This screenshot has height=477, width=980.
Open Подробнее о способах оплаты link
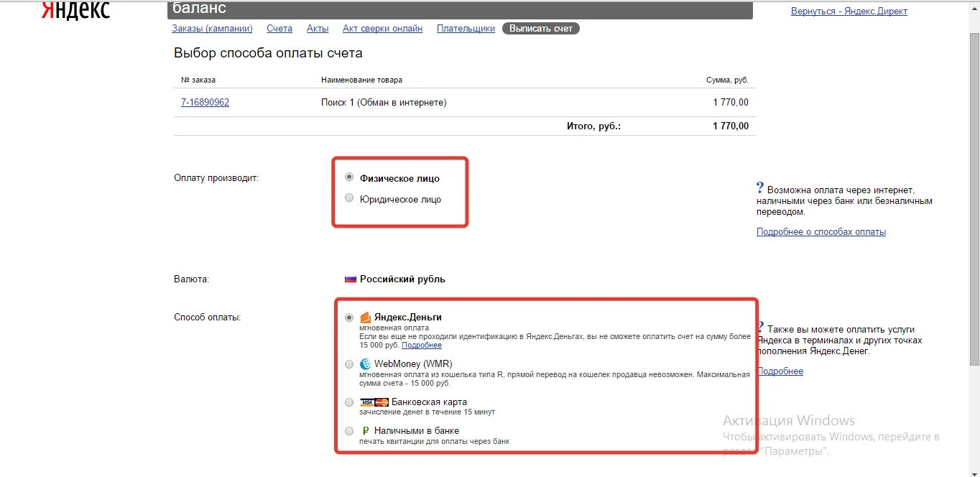(821, 232)
